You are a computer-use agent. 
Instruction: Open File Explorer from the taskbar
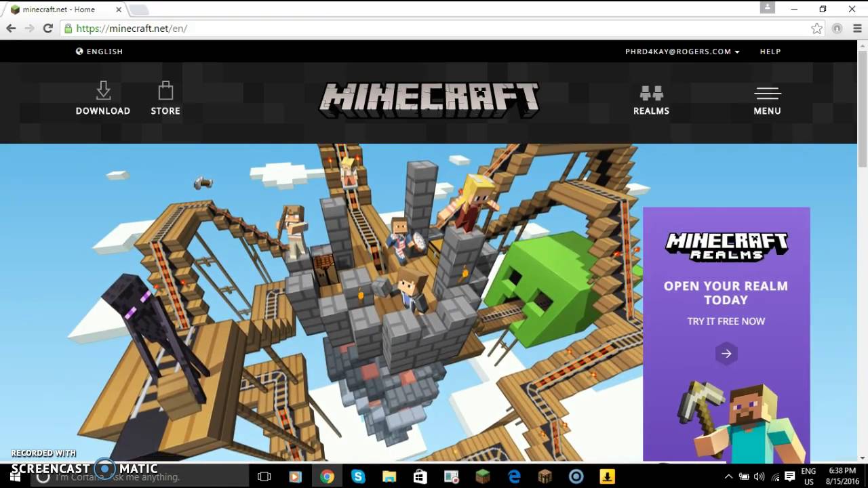389,476
